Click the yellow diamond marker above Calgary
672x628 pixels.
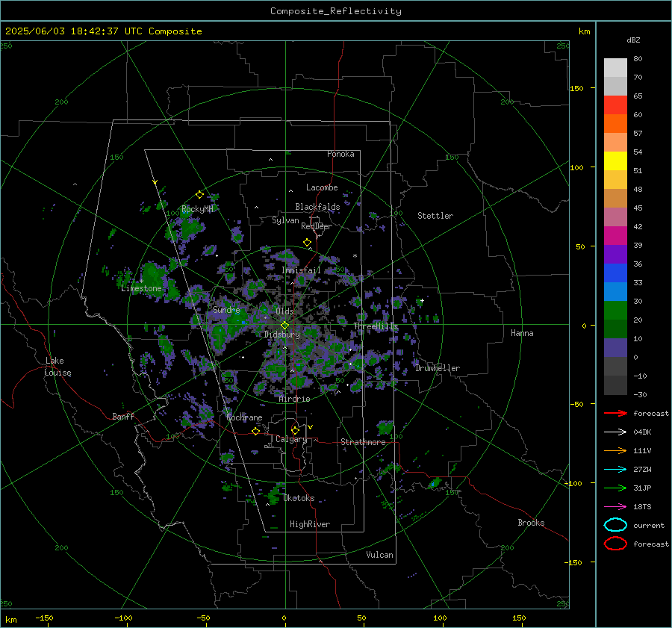click(295, 430)
